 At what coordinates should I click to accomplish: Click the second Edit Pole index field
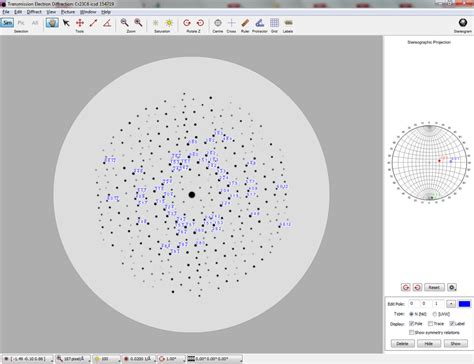click(426, 304)
